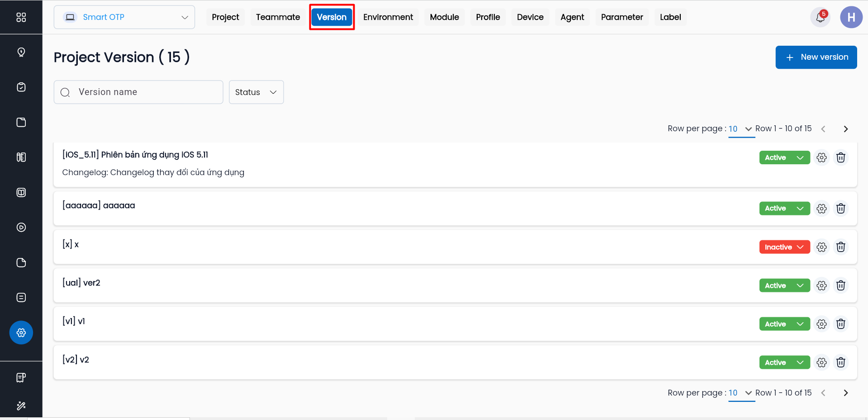Expand the Smart OTP project dropdown
Image resolution: width=868 pixels, height=420 pixels.
[124, 17]
